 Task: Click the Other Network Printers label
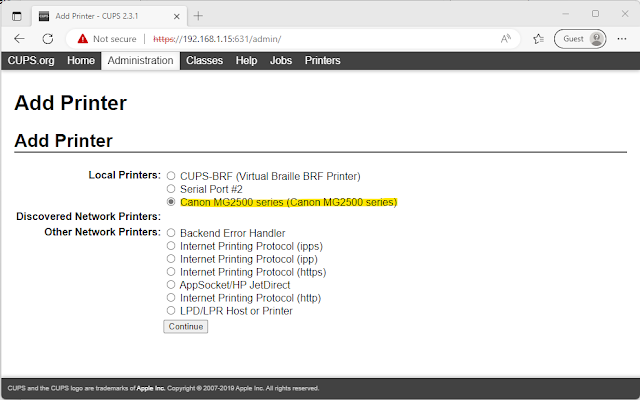tap(103, 232)
